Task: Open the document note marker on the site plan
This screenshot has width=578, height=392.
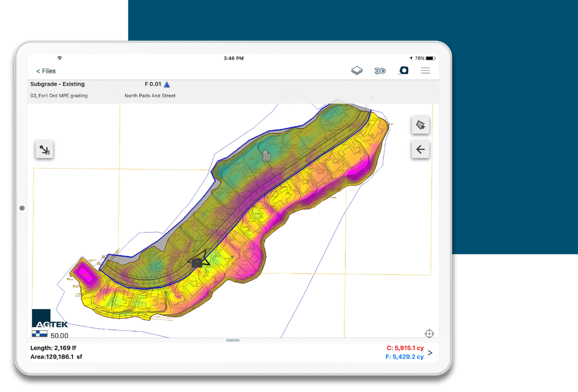Action: coord(266,156)
